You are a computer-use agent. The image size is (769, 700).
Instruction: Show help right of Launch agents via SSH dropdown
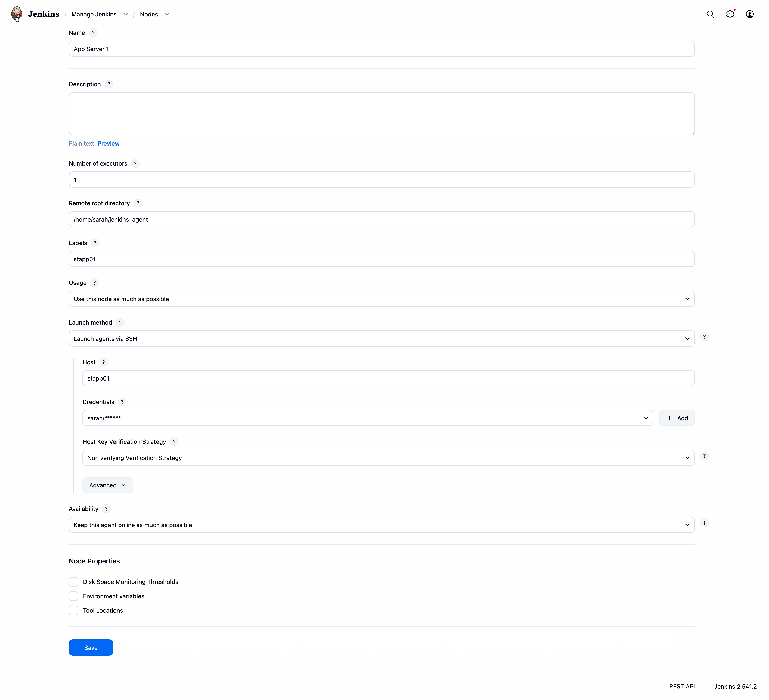point(704,337)
